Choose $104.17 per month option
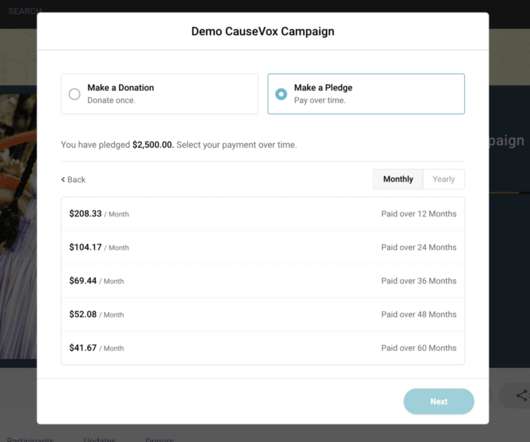This screenshot has height=442, width=530. point(263,247)
